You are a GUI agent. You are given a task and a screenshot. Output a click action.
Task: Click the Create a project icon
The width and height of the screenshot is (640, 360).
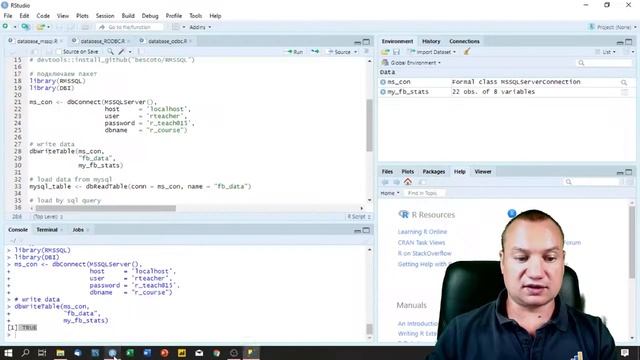point(25,27)
